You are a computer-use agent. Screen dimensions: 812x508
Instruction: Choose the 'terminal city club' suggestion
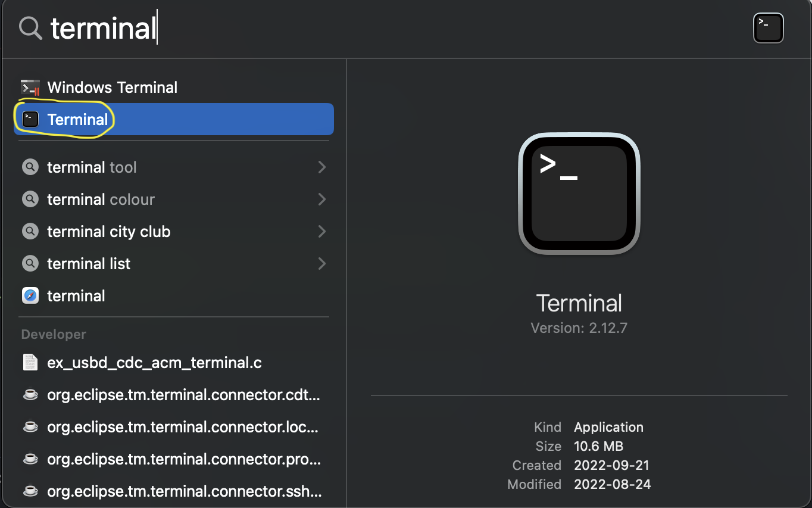(174, 232)
